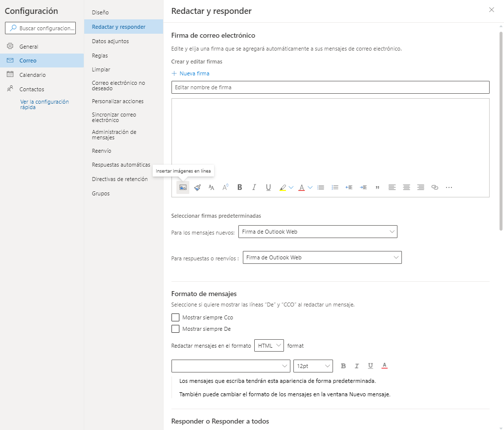
Task: Click Nueva firma to add signature
Action: point(190,73)
